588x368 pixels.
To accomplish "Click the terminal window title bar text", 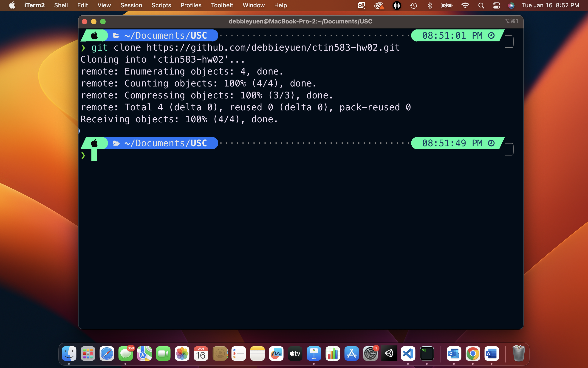I will (300, 21).
